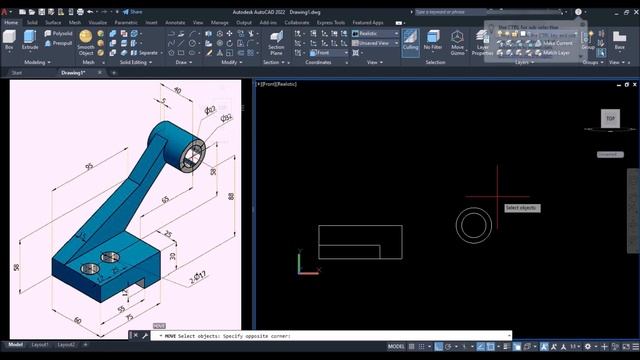Open workspace switching gear in status bar

coord(587,347)
